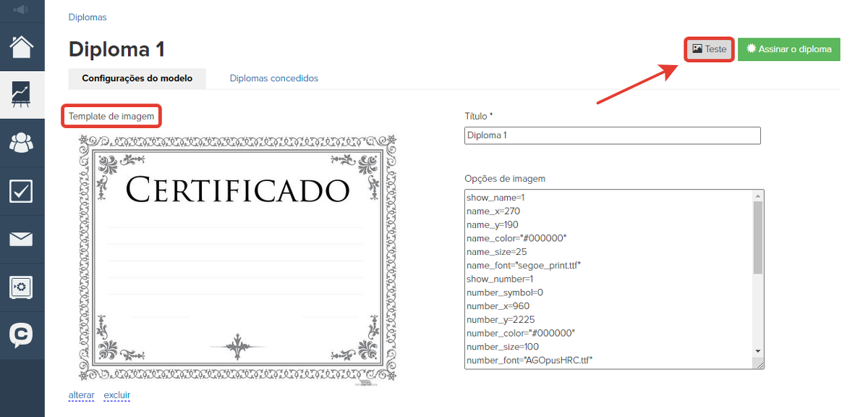Focus the Título input field
The width and height of the screenshot is (868, 417).
612,135
